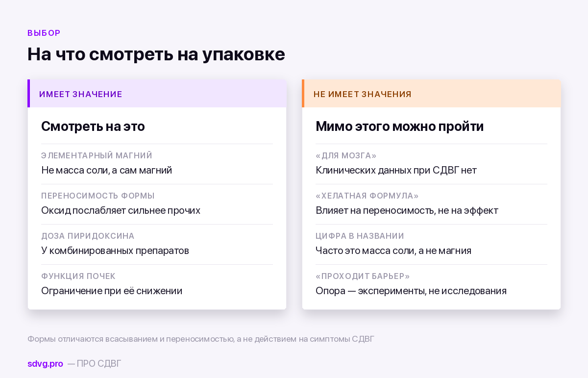Click the 'ДОЗА ПИРИДОКСИНА' label

pyautogui.click(x=88, y=236)
